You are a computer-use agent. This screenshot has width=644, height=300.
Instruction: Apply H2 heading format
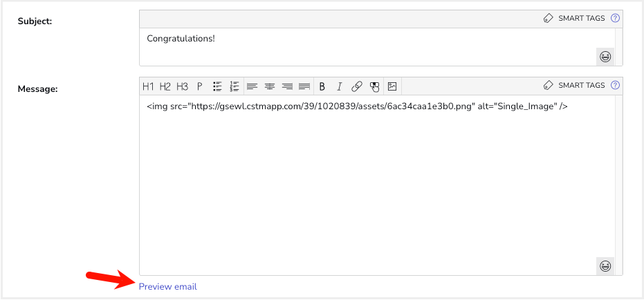tap(165, 86)
